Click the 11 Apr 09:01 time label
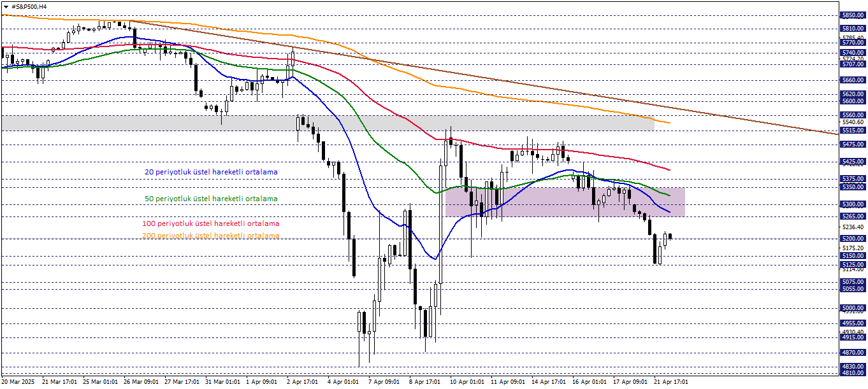This screenshot has height=389, width=868. (509, 383)
